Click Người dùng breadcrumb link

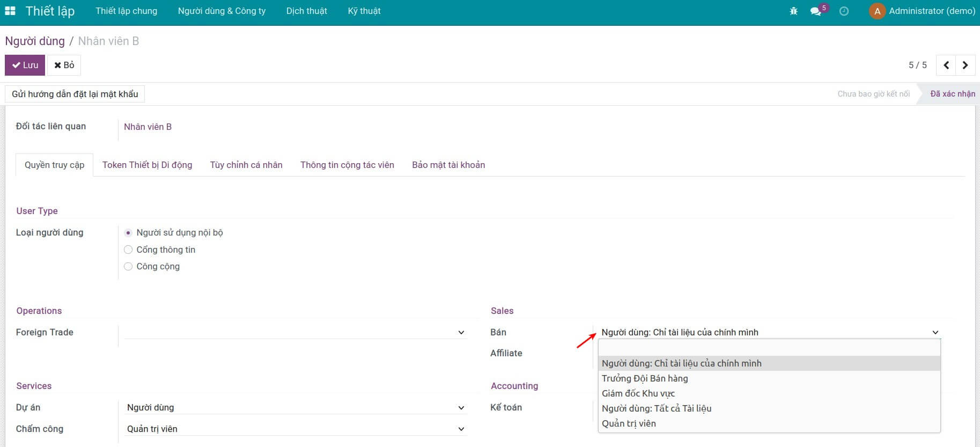pos(35,41)
